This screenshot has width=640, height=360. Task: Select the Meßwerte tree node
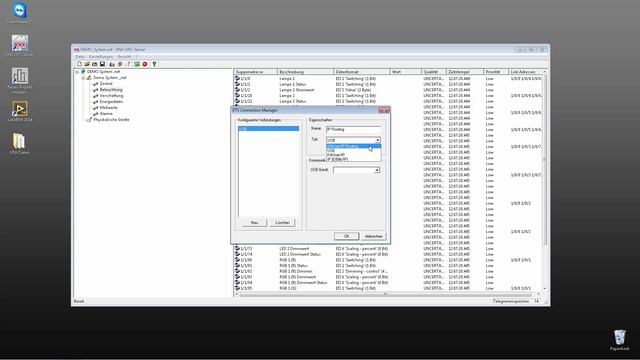[109, 107]
